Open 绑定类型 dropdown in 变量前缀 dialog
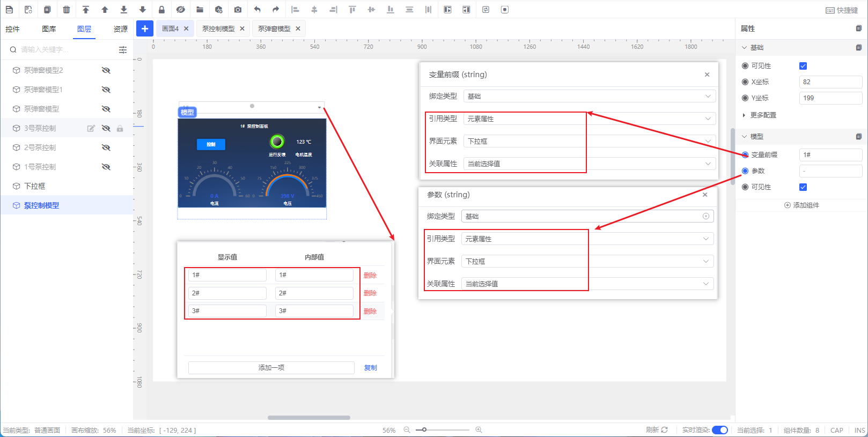This screenshot has height=437, width=868. pyautogui.click(x=589, y=97)
